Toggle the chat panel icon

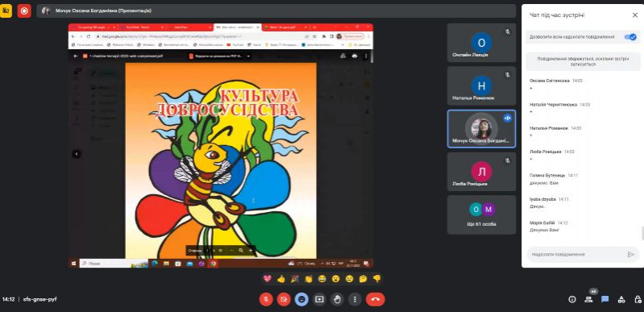(x=605, y=299)
